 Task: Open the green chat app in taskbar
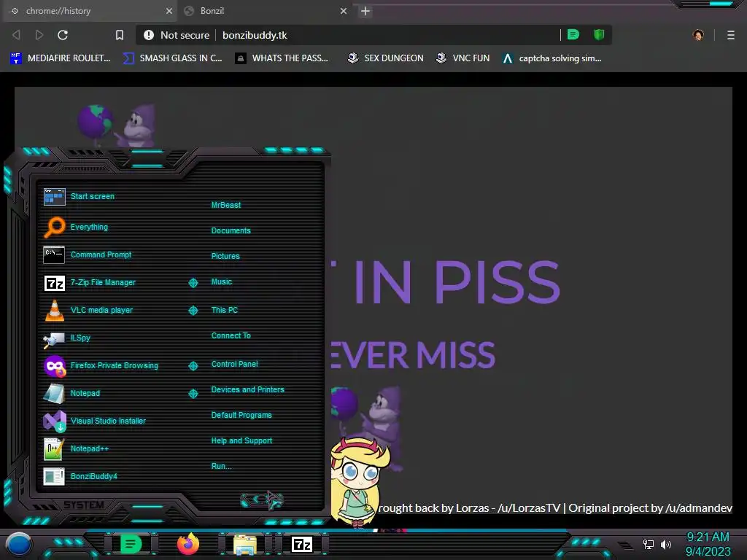(x=131, y=544)
